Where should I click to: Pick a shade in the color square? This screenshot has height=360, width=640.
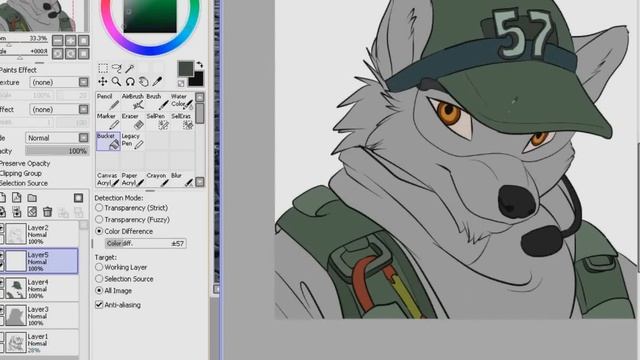(150, 16)
